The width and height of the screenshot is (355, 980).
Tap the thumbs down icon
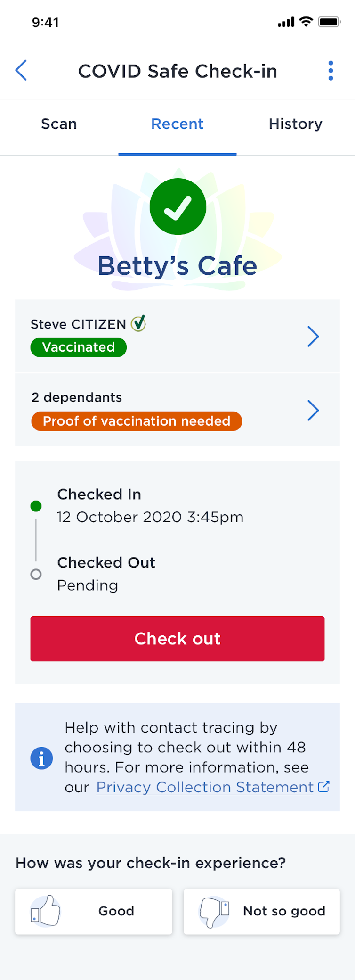[x=214, y=911]
